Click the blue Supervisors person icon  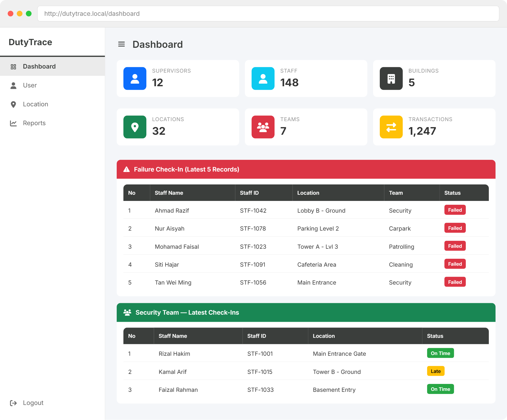pyautogui.click(x=135, y=78)
